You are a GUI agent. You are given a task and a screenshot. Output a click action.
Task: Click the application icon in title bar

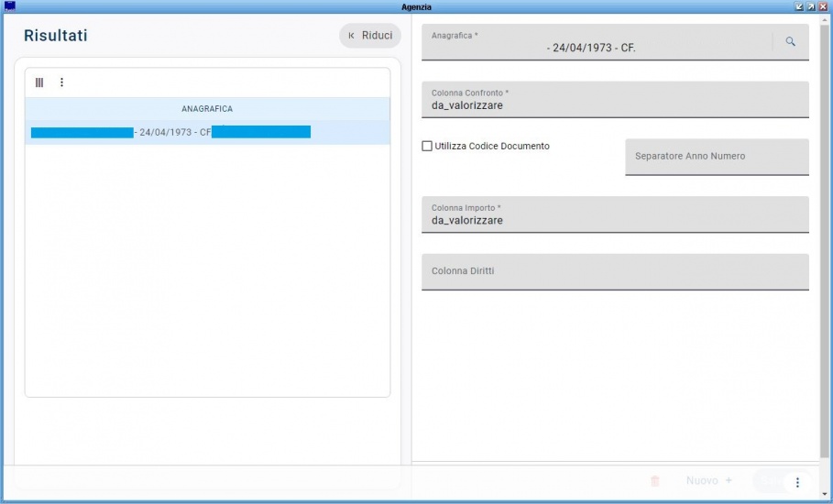click(10, 6)
